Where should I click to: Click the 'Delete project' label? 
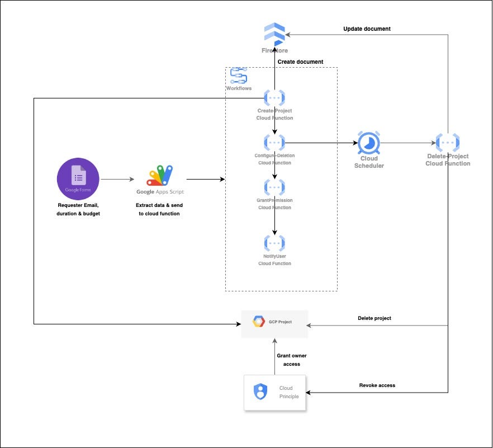pyautogui.click(x=375, y=318)
